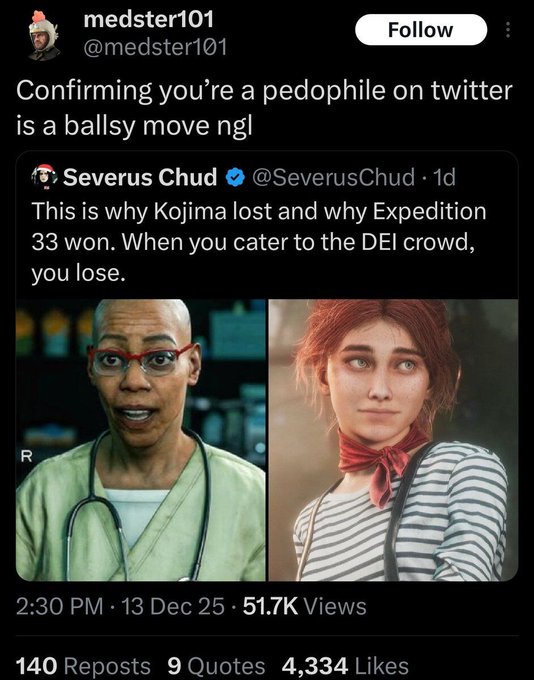Click the Follow button
This screenshot has height=680, width=534.
421,30
